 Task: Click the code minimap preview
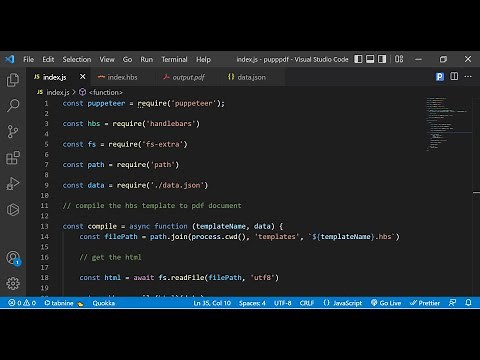tap(448, 124)
